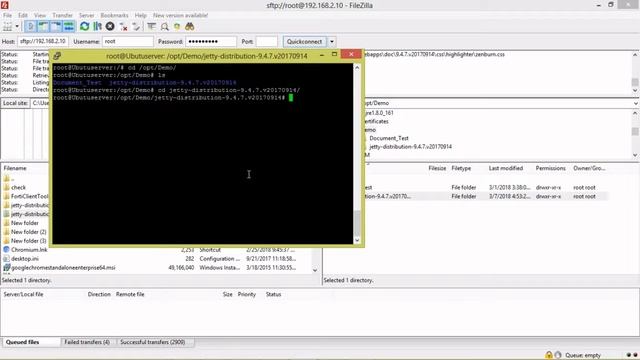Image resolution: width=640 pixels, height=360 pixels.
Task: Toggle the message log display
Action: [30, 27]
